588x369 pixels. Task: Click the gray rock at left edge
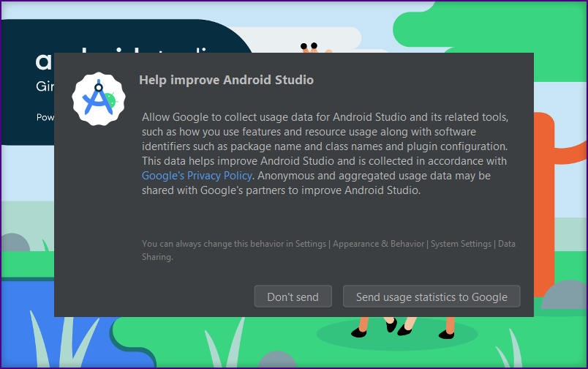click(13, 247)
